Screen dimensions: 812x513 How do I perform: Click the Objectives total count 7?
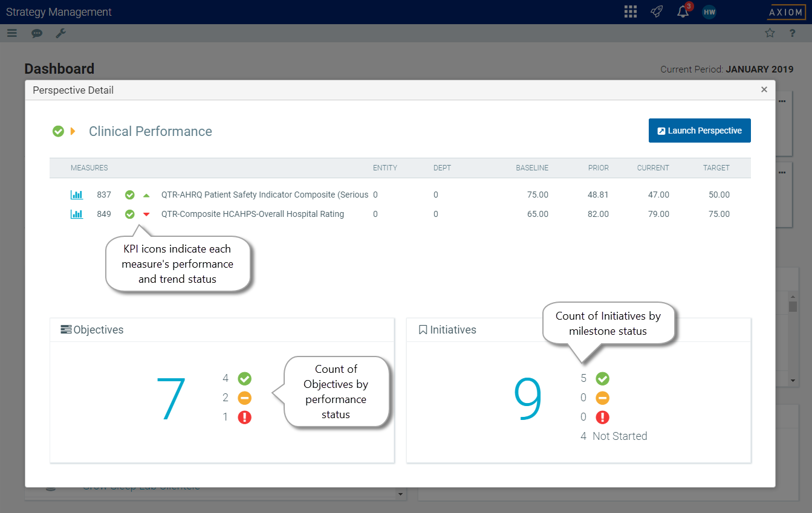click(171, 400)
